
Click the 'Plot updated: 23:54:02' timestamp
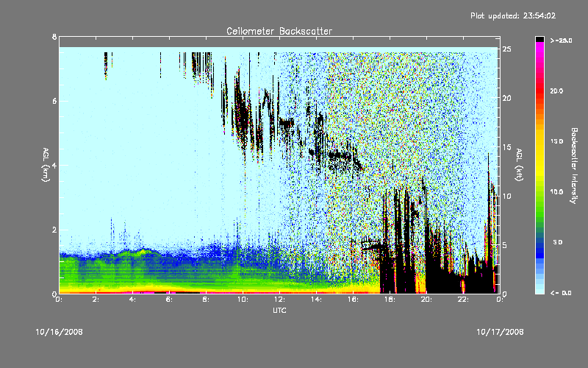(x=513, y=15)
